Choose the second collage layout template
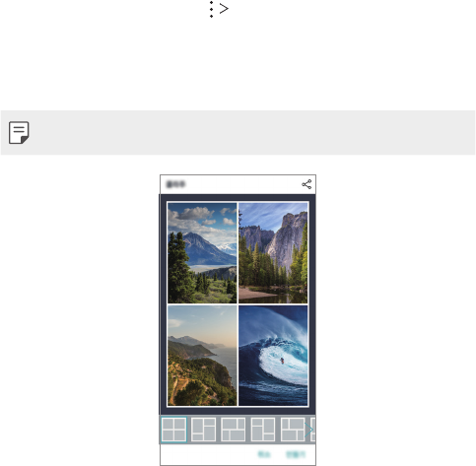Screen dimensions: 476x466 [x=204, y=430]
